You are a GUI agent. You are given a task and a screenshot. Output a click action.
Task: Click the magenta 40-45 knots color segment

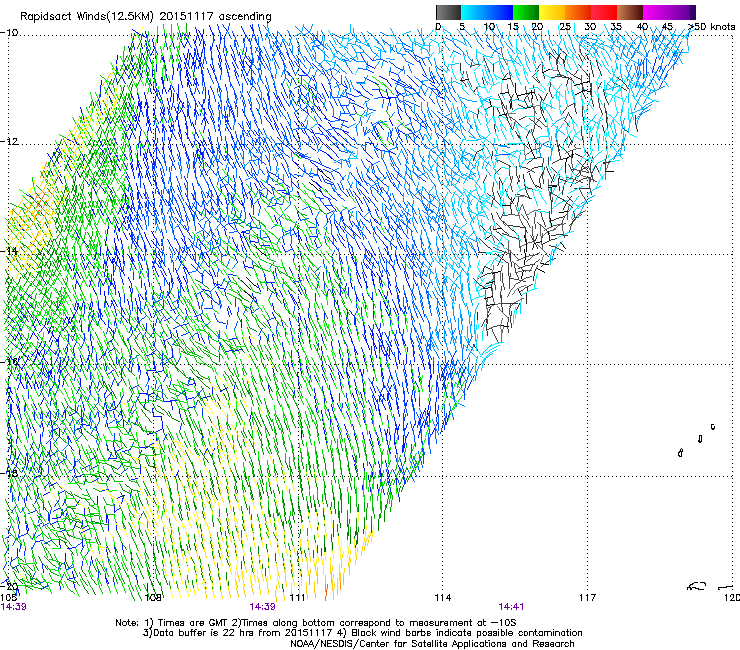[656, 12]
